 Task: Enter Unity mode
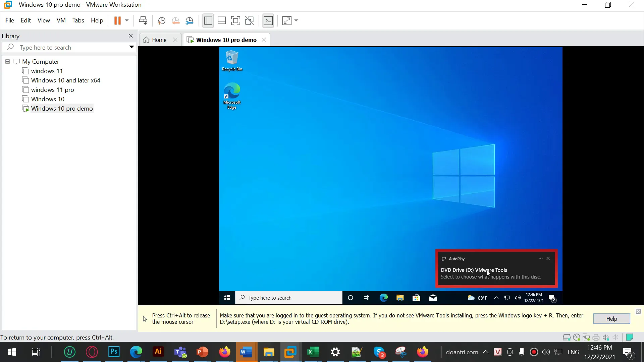point(250,20)
